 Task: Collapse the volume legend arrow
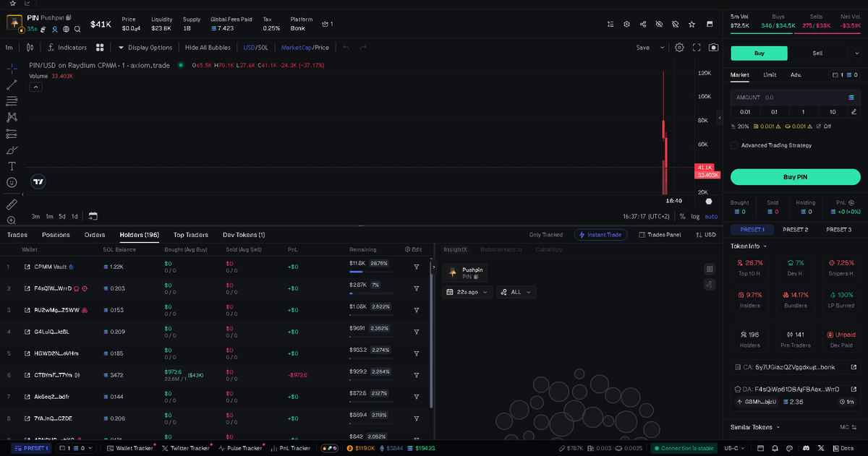tap(35, 87)
